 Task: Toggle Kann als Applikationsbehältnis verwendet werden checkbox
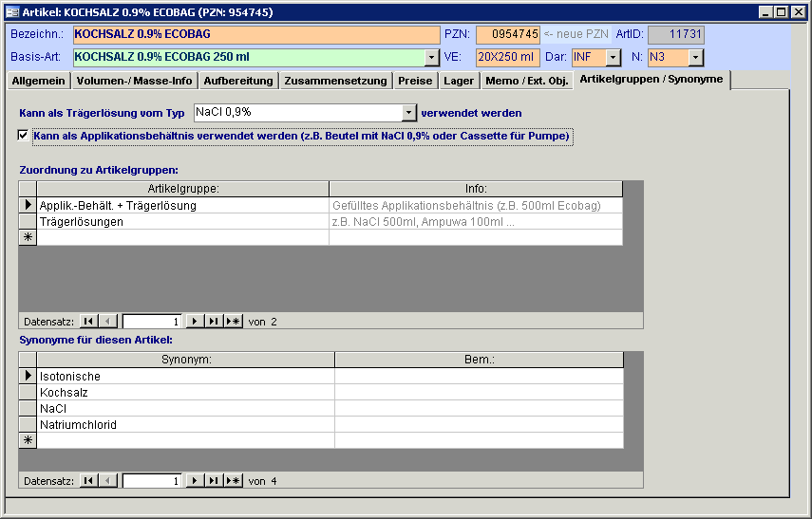pos(23,136)
